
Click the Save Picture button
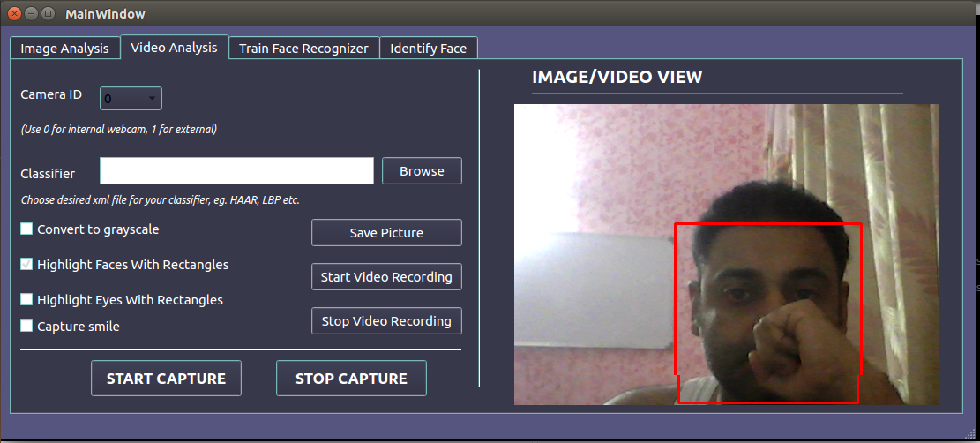click(386, 232)
